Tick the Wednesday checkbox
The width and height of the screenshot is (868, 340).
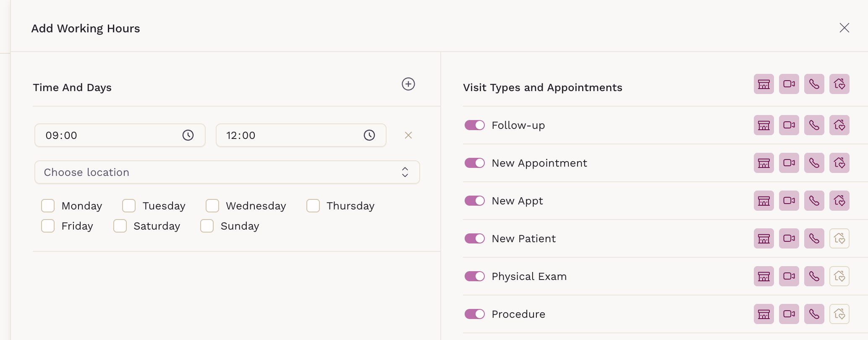click(x=212, y=206)
